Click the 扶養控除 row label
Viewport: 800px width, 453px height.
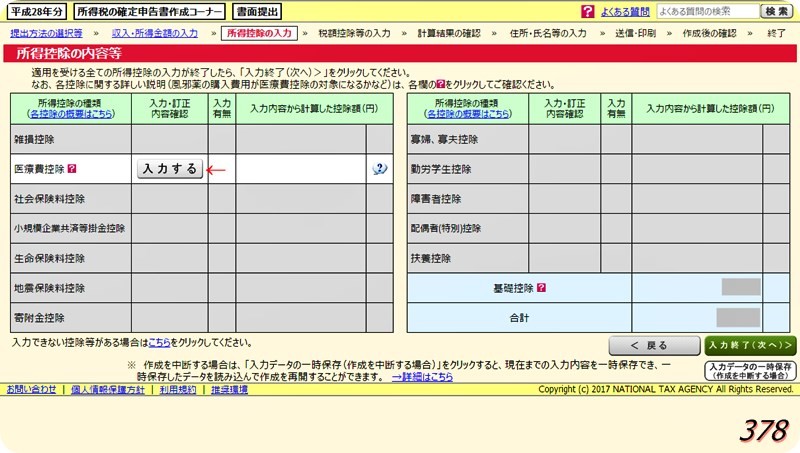point(431,258)
